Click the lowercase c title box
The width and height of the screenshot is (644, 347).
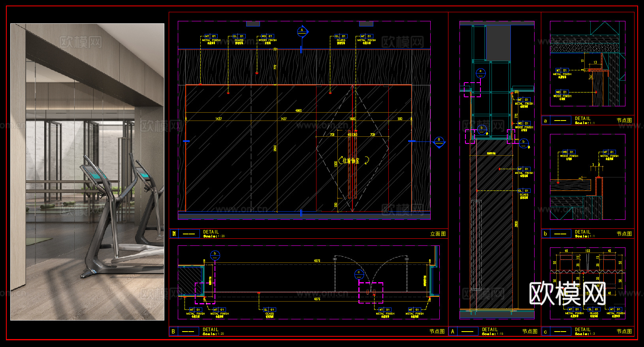546,332
